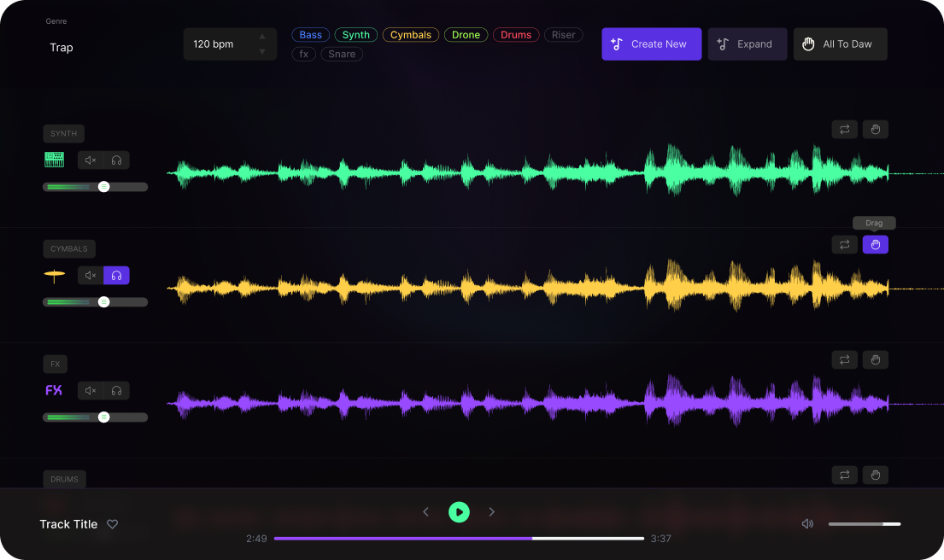The height and width of the screenshot is (560, 944).
Task: Toggle loop for the Drums track
Action: point(845,475)
